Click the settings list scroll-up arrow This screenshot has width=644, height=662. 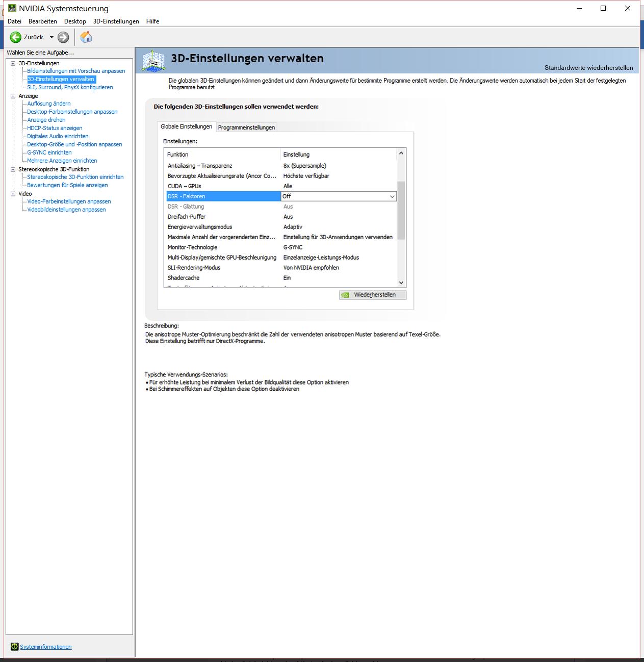401,153
